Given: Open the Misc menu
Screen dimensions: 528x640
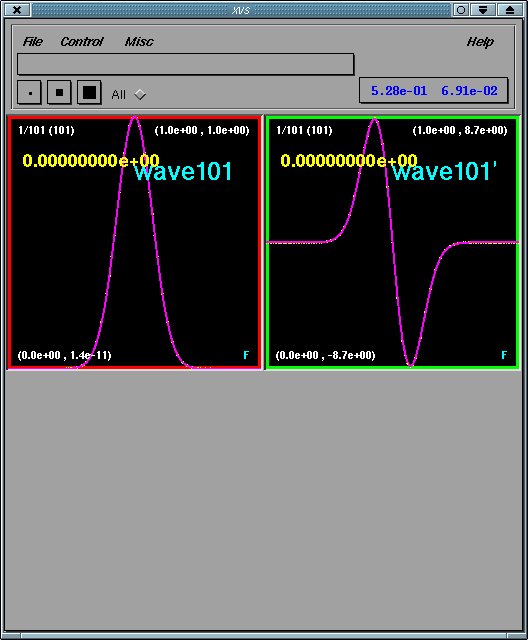Looking at the screenshot, I should (x=139, y=42).
